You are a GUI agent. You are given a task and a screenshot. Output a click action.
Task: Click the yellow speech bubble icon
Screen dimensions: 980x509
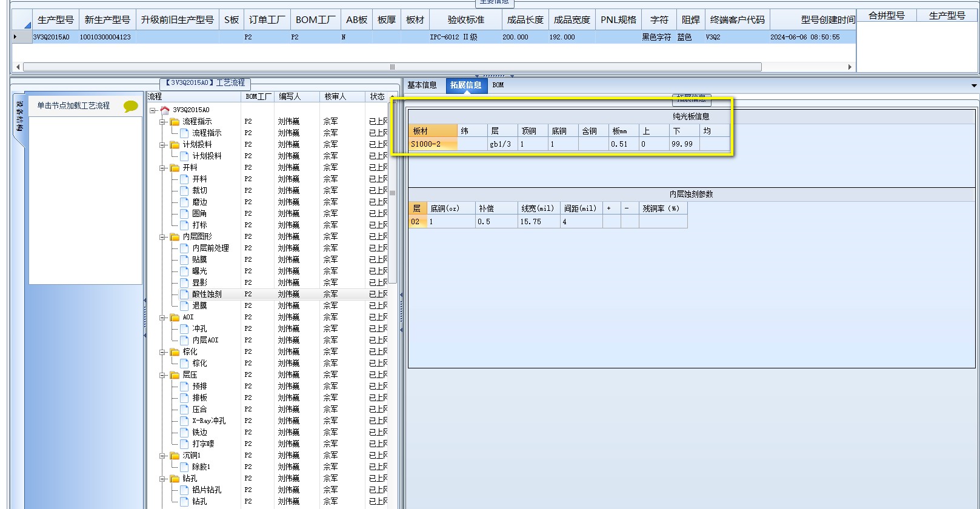click(x=131, y=106)
